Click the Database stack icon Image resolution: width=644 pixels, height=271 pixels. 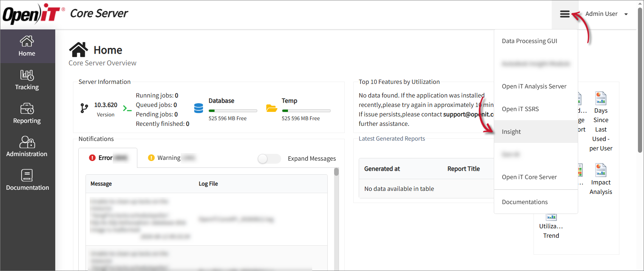(199, 108)
